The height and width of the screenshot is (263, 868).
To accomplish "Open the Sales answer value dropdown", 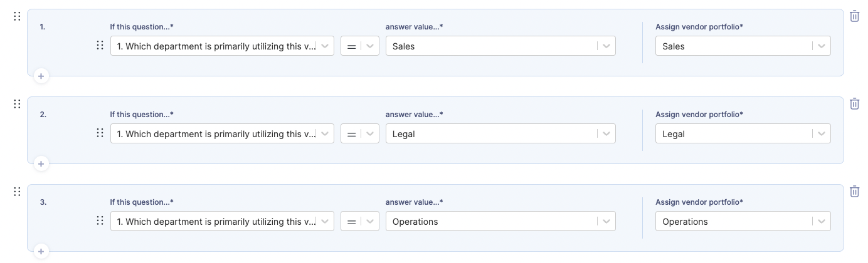I will (x=500, y=46).
